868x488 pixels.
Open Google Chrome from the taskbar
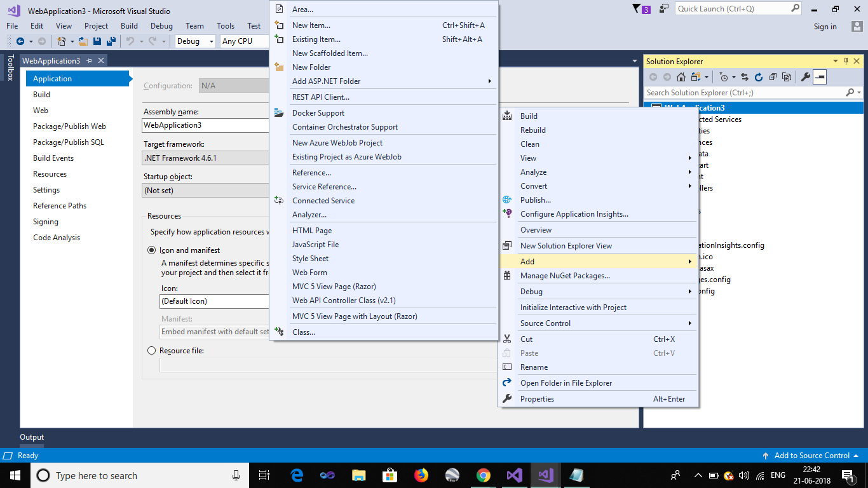pyautogui.click(x=484, y=475)
